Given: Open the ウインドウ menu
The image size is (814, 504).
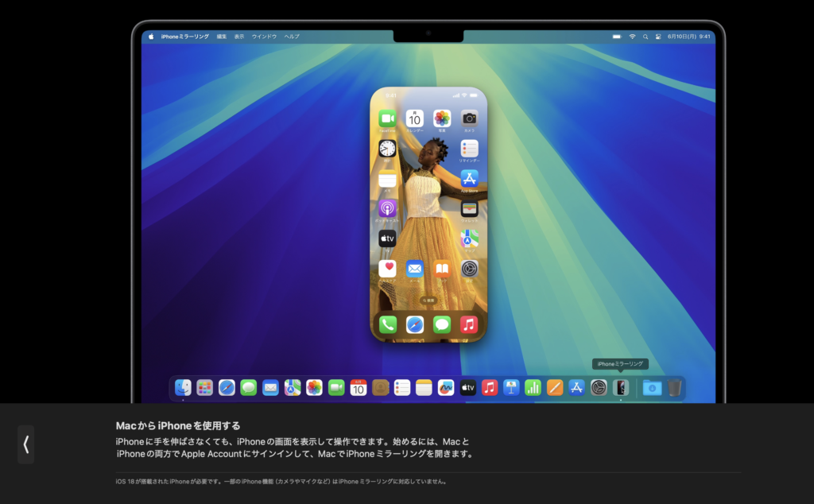Looking at the screenshot, I should (x=264, y=37).
